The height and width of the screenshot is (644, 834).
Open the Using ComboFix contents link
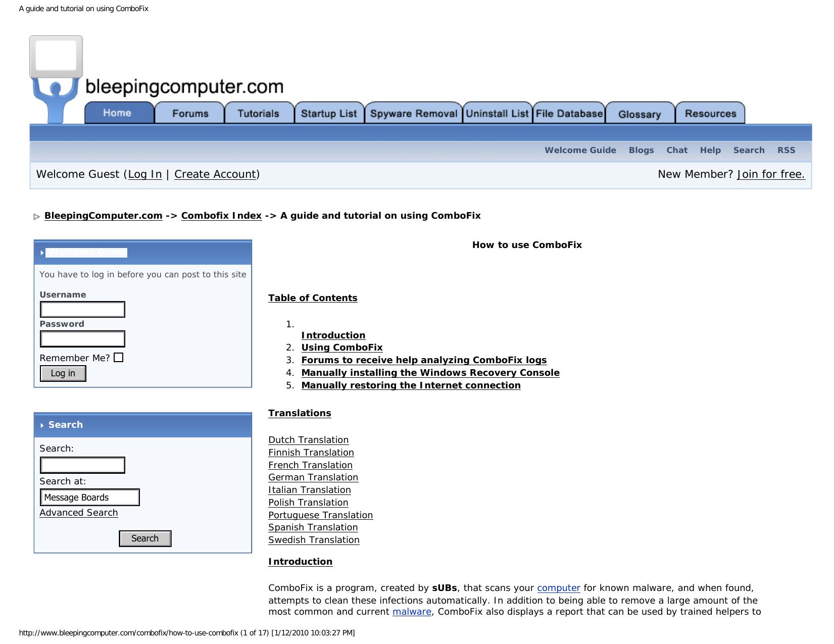(342, 348)
